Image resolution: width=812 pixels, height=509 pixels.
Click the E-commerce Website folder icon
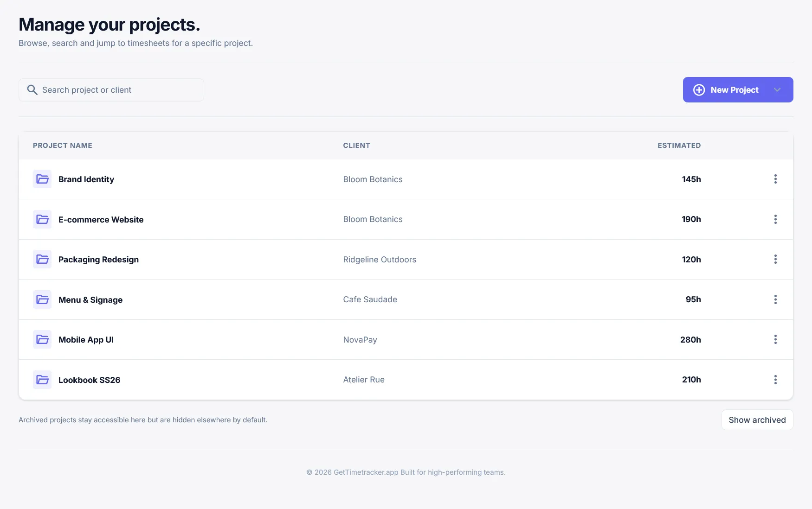point(42,219)
